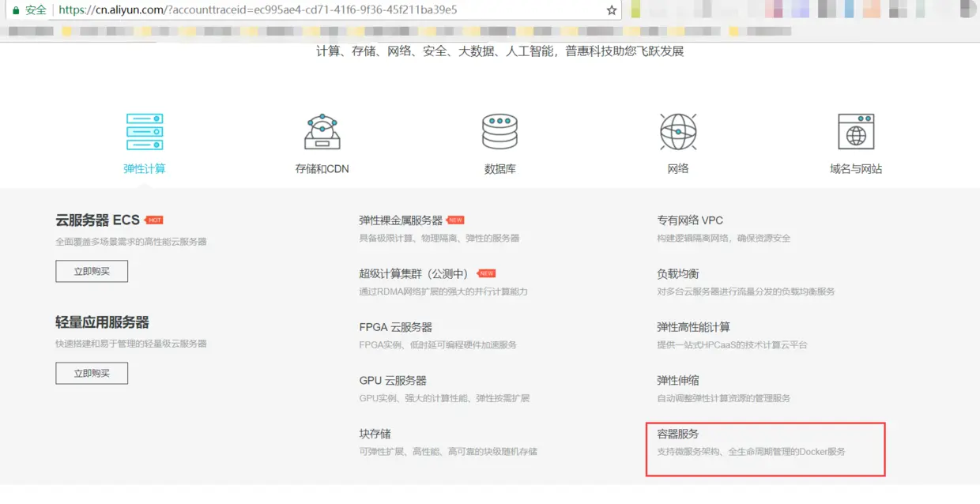980x504 pixels.
Task: Open the FPGA 云服务器 link
Action: coord(395,327)
